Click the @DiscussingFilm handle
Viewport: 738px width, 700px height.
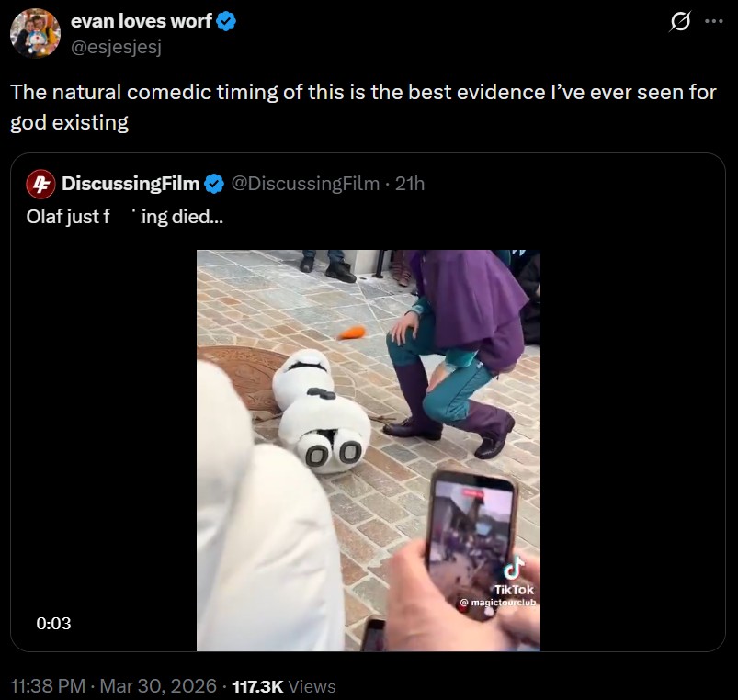click(x=304, y=184)
